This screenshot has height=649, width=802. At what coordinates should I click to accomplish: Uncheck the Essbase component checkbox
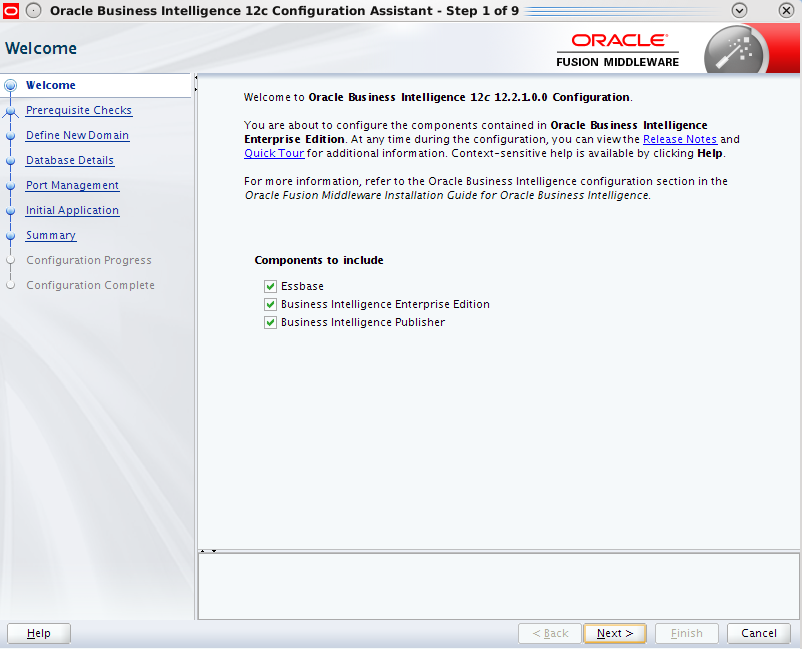(271, 286)
